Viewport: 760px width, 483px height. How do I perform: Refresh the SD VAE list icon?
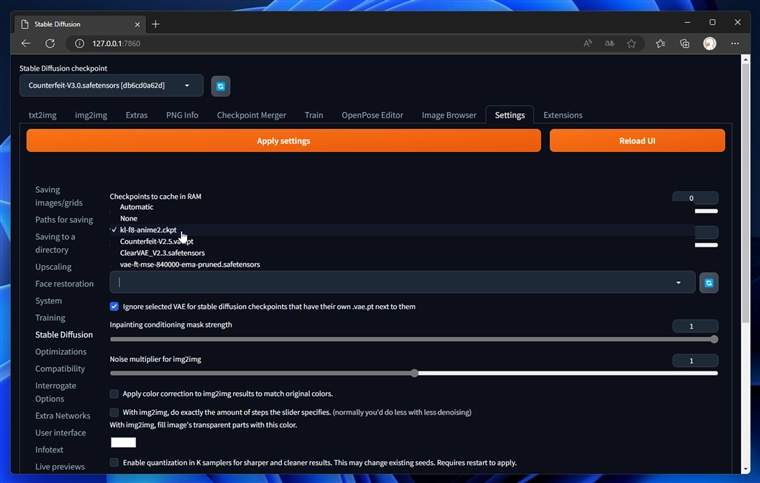[709, 283]
